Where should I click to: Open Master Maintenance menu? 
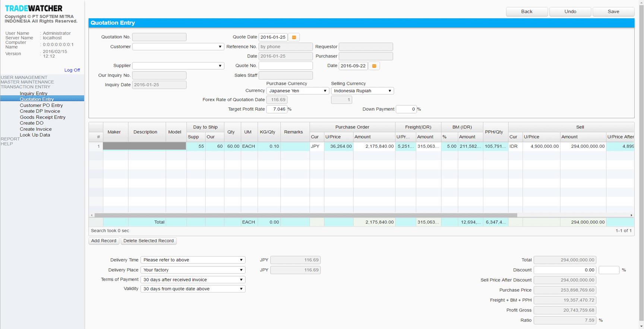click(27, 82)
